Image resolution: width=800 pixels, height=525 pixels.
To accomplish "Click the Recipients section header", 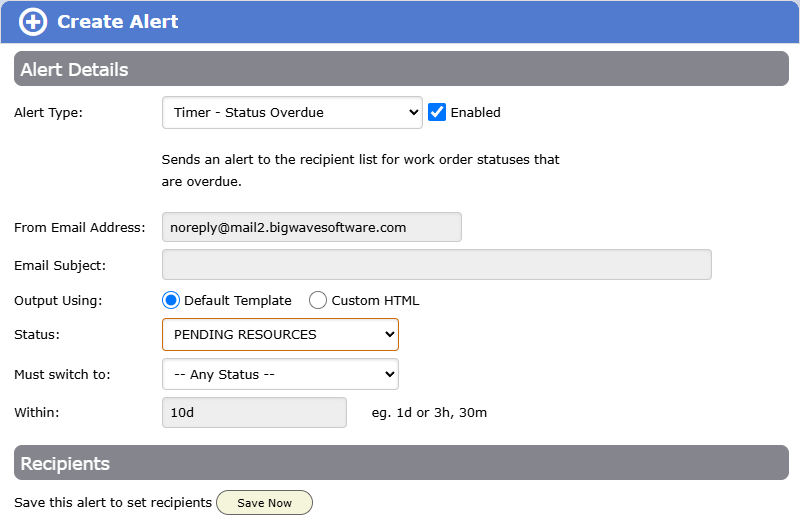I will (x=401, y=463).
